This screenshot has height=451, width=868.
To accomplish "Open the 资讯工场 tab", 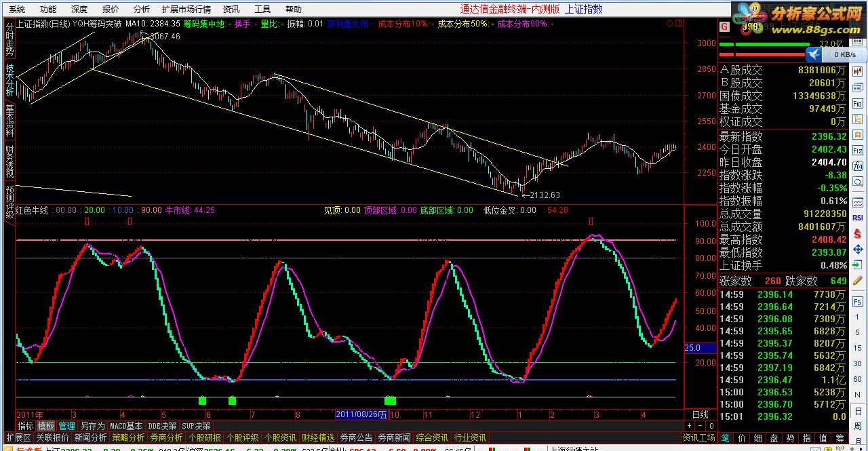I will click(699, 438).
